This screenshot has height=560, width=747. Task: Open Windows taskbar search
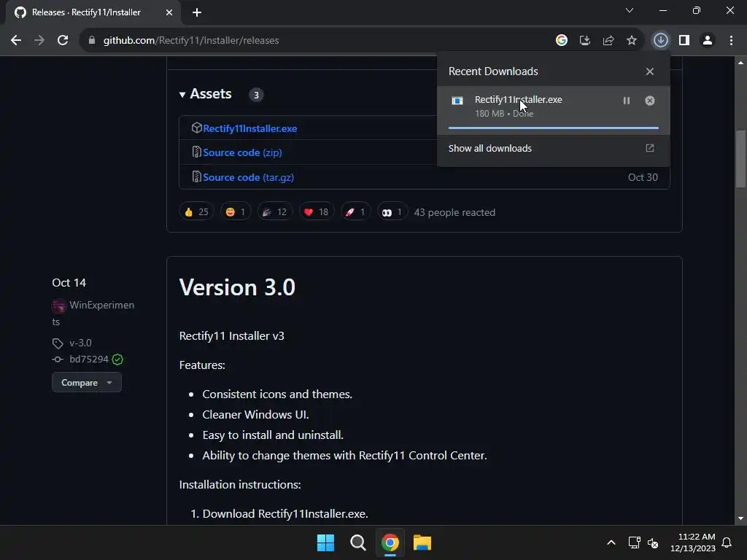pyautogui.click(x=357, y=542)
